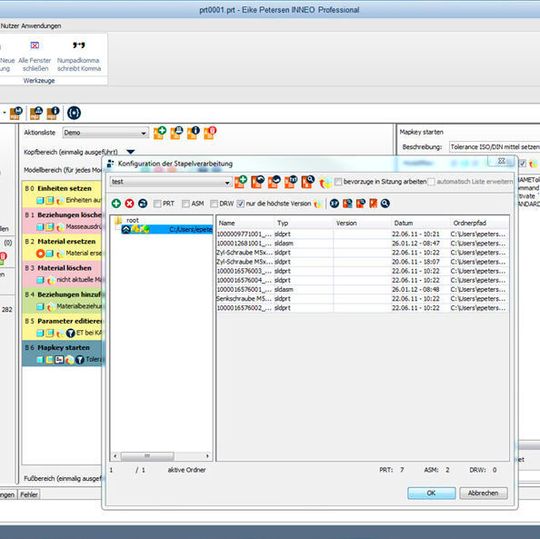Open the Aktionsliste Demo dropdown
Screen dimensions: 540x539
105,133
